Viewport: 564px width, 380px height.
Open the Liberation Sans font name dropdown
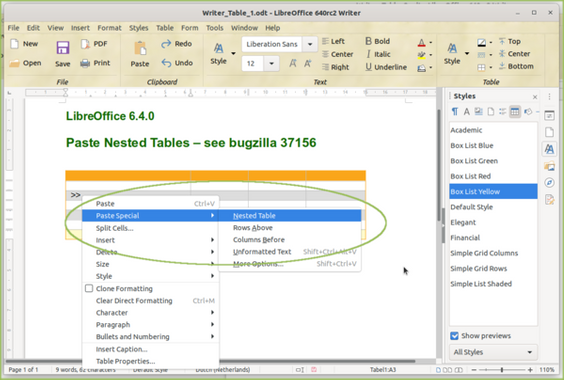pos(310,44)
